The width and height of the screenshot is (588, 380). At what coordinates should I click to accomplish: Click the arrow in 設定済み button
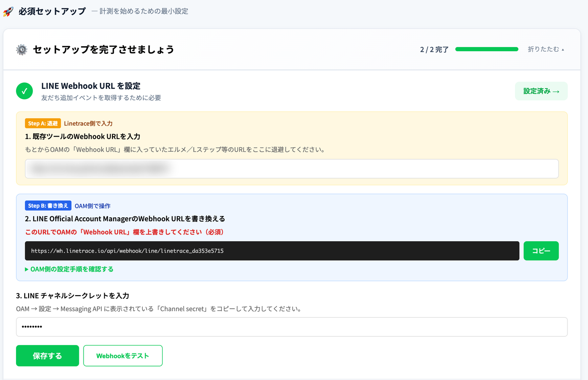[556, 91]
